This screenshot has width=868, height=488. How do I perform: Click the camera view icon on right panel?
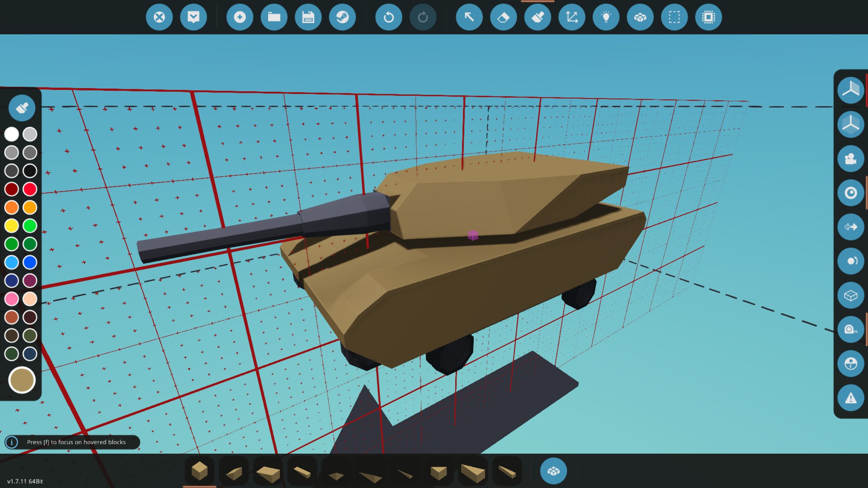point(850,159)
